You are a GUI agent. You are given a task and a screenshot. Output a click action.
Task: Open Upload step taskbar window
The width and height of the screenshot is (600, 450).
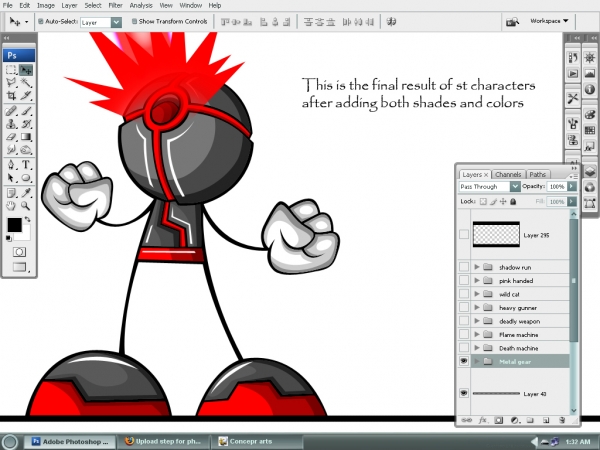(x=163, y=442)
